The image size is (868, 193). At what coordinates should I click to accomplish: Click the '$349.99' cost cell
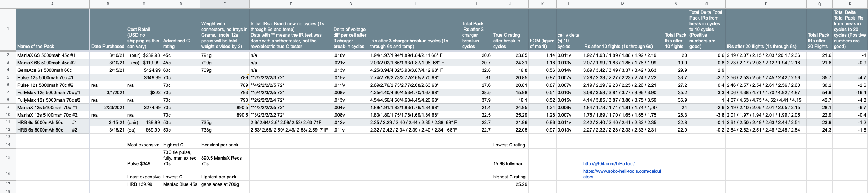coord(144,77)
